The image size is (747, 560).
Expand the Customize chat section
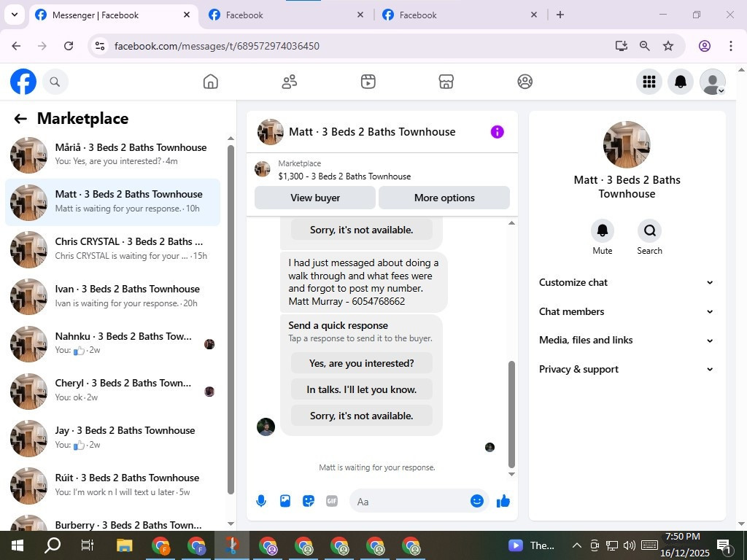coord(627,282)
